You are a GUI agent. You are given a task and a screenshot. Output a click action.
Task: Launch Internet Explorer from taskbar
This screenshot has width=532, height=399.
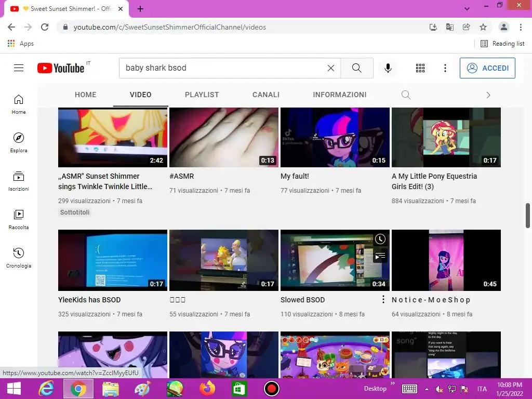[46, 389]
